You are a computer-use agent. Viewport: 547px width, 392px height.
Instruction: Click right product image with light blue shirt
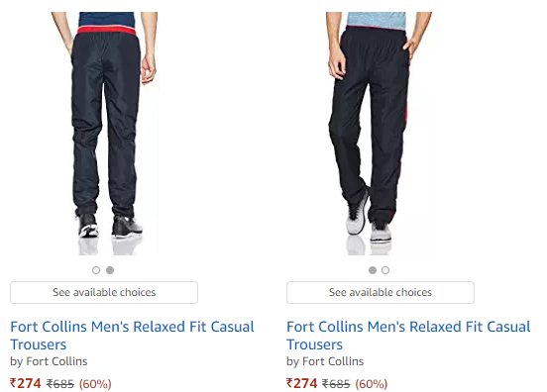[x=381, y=134]
